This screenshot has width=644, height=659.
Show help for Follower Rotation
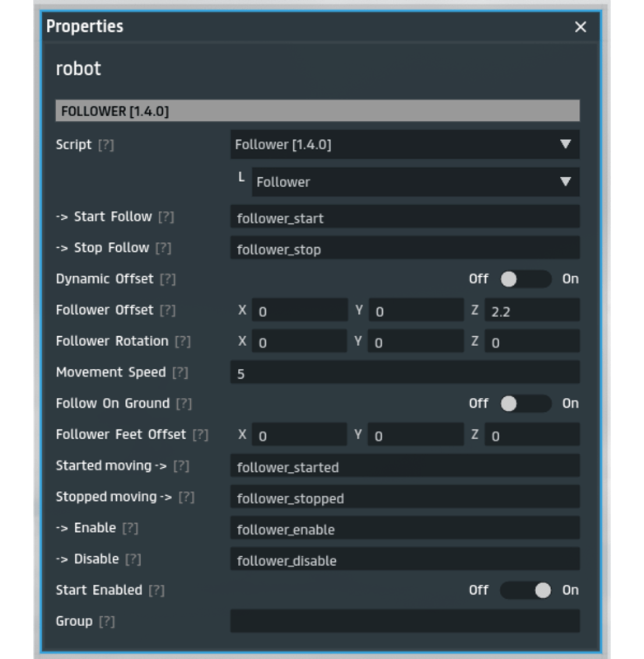[182, 342]
